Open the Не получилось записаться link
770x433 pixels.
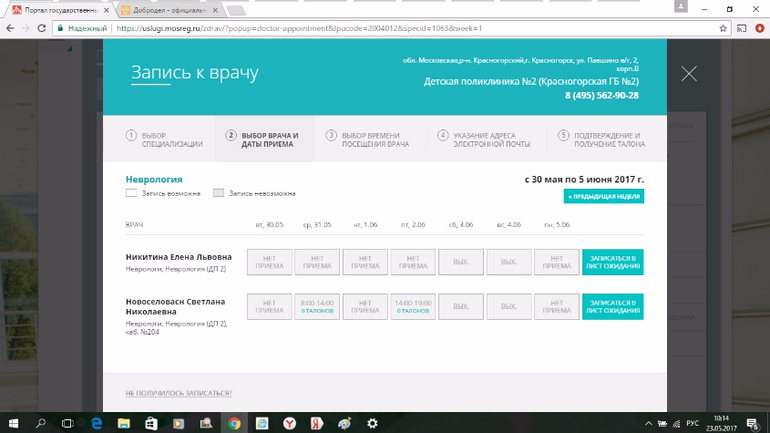pyautogui.click(x=178, y=393)
